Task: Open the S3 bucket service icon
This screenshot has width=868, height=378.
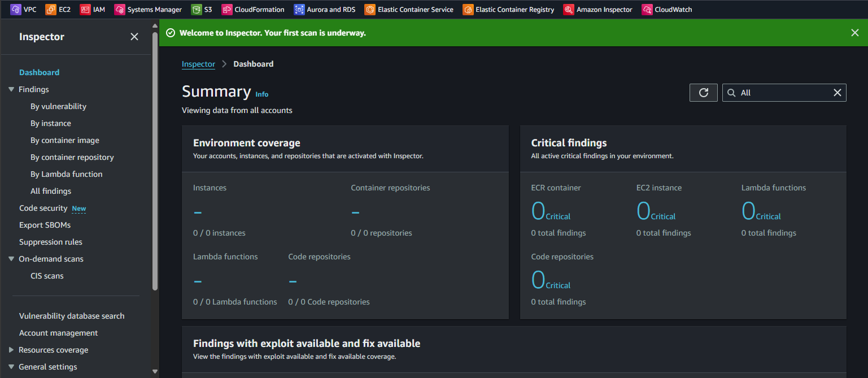Action: [x=196, y=9]
